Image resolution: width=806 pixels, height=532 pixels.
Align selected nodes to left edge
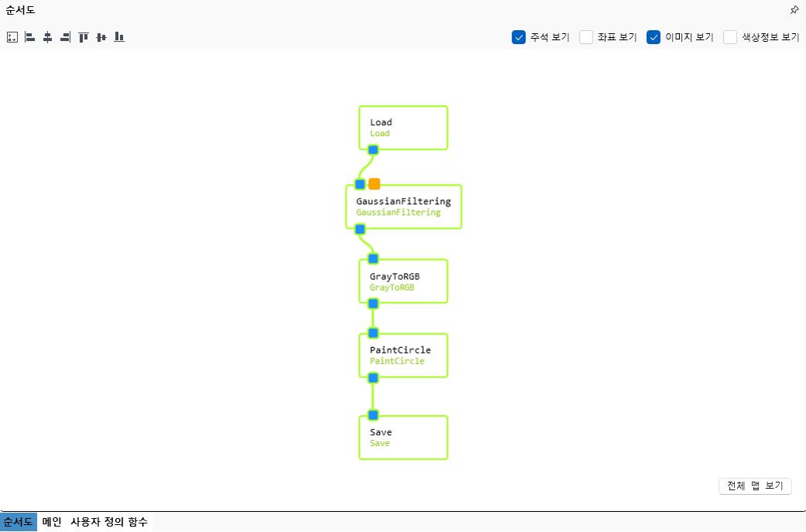click(29, 37)
